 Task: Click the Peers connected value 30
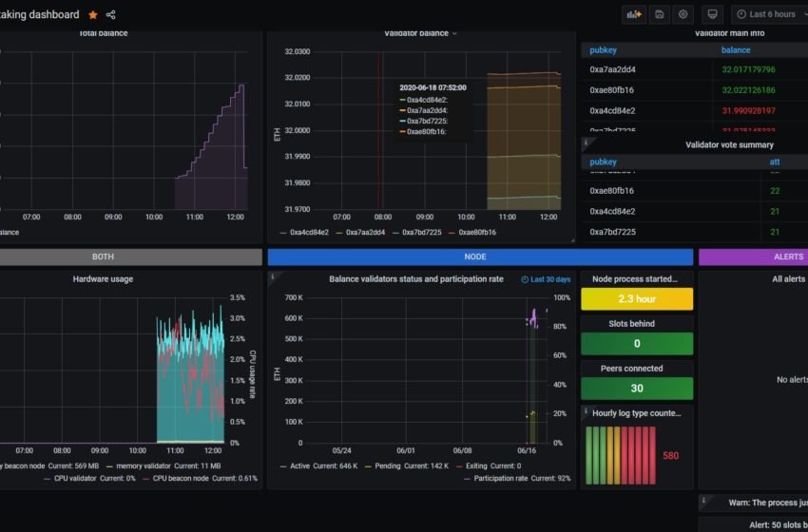(x=637, y=389)
